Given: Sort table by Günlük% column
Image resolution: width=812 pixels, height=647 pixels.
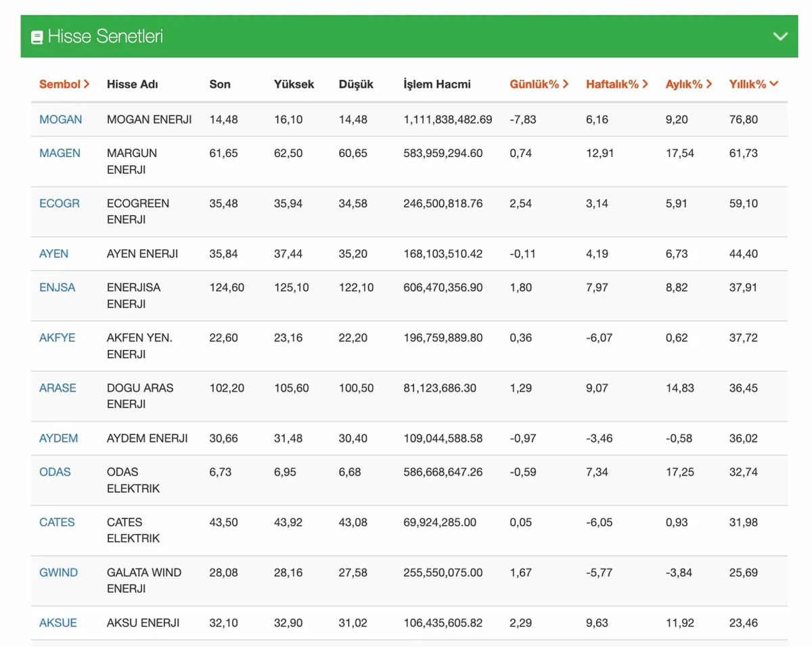Looking at the screenshot, I should (x=539, y=85).
